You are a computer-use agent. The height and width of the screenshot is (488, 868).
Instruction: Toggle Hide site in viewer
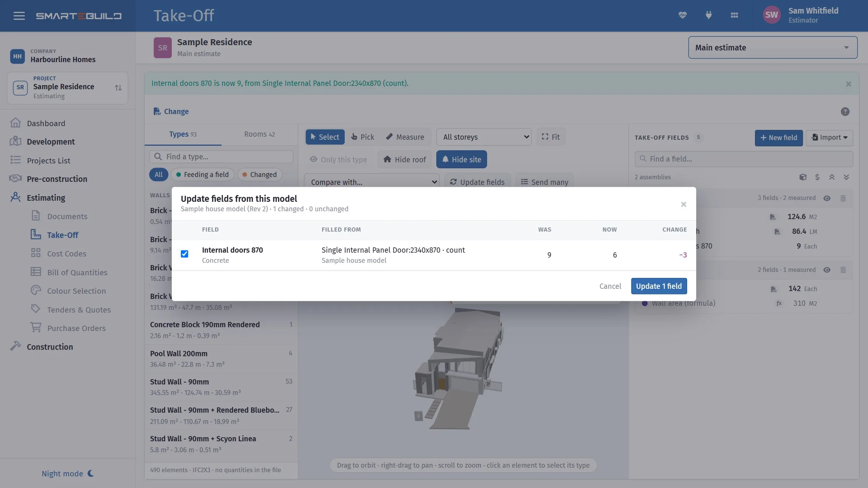462,159
